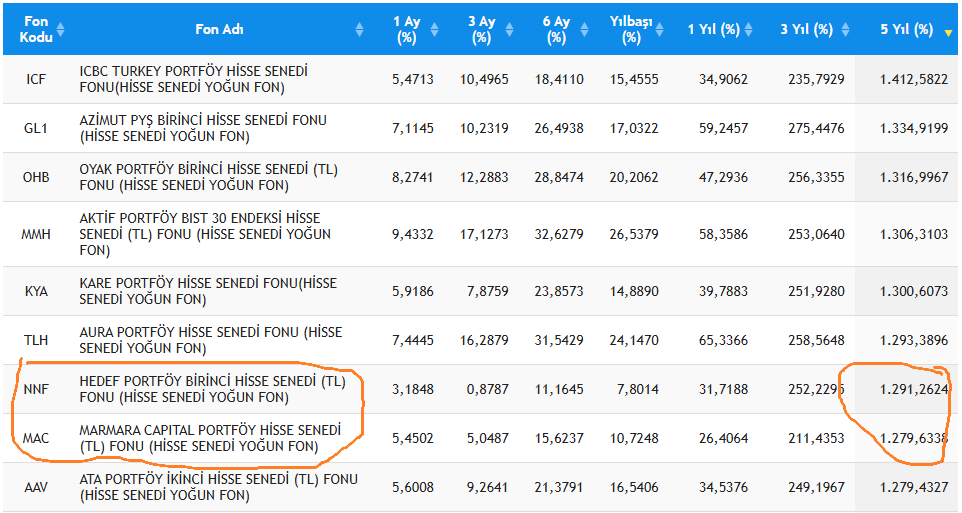The height and width of the screenshot is (513, 962).
Task: Sort by 1 Ay (%) arrows
Action: click(434, 29)
